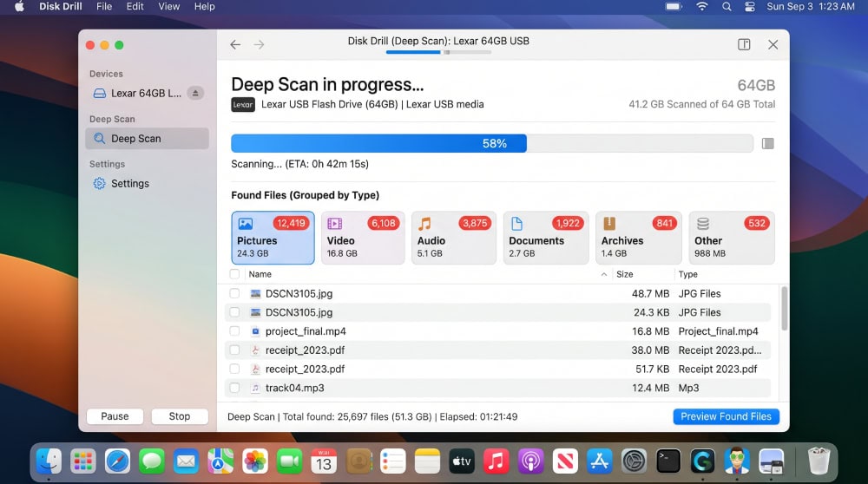Pause the deep scan

115,416
